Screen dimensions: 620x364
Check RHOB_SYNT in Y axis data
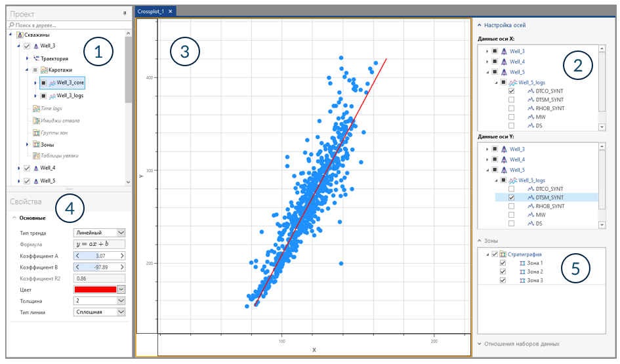coord(511,207)
